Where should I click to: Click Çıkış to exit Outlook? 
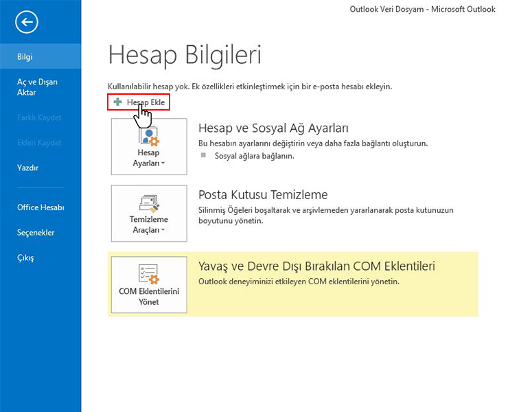[x=25, y=258]
